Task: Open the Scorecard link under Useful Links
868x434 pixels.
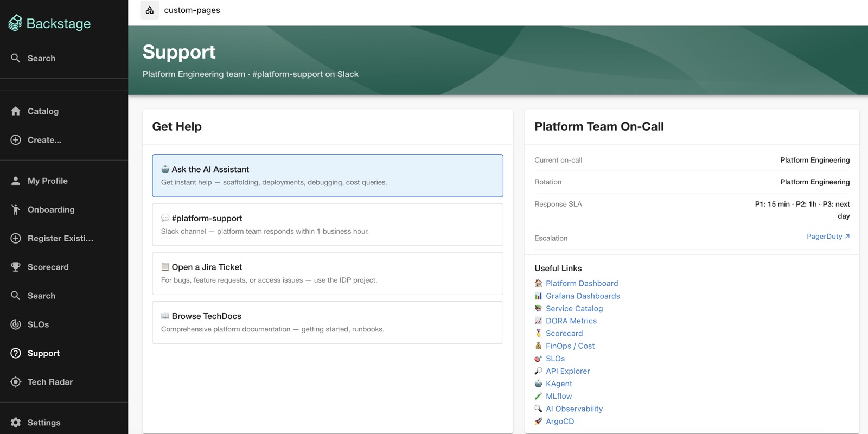Action: point(564,333)
